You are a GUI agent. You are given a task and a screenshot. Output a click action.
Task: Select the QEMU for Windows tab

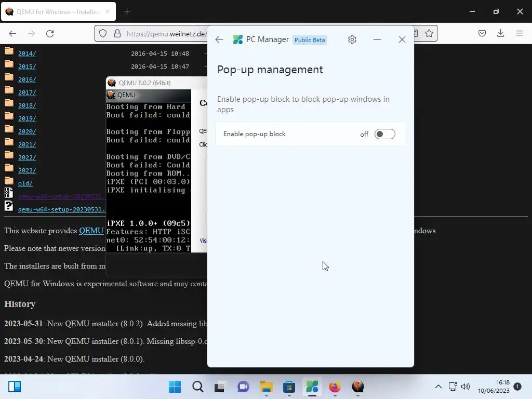[58, 11]
